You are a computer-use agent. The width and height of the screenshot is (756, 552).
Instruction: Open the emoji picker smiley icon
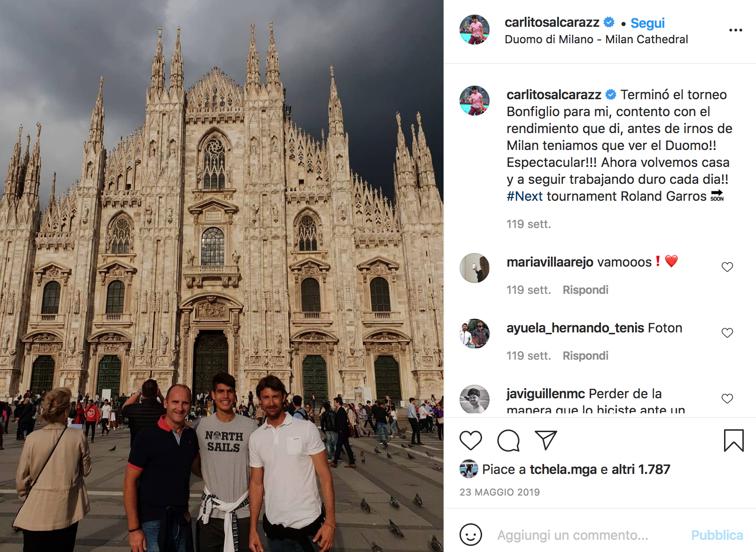470,535
